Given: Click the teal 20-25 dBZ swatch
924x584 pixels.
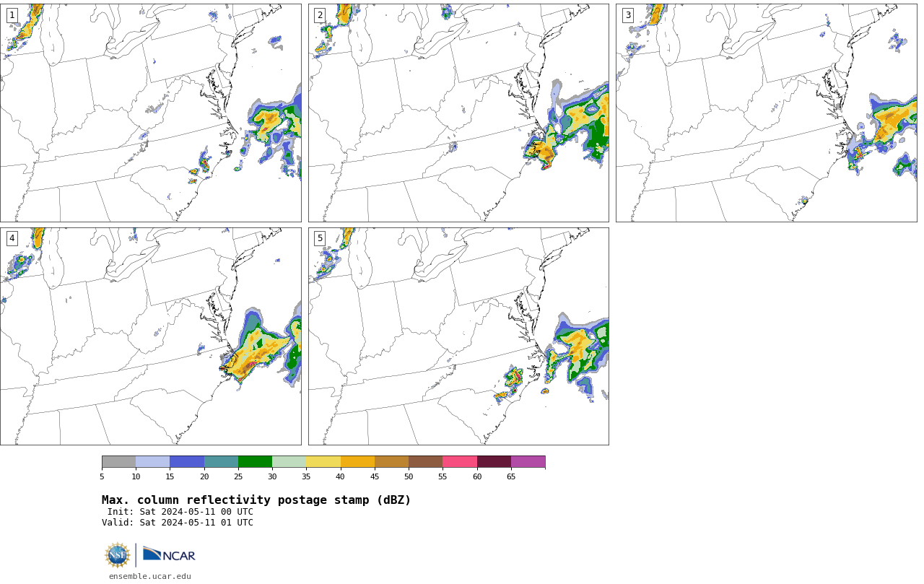Looking at the screenshot, I should [221, 462].
